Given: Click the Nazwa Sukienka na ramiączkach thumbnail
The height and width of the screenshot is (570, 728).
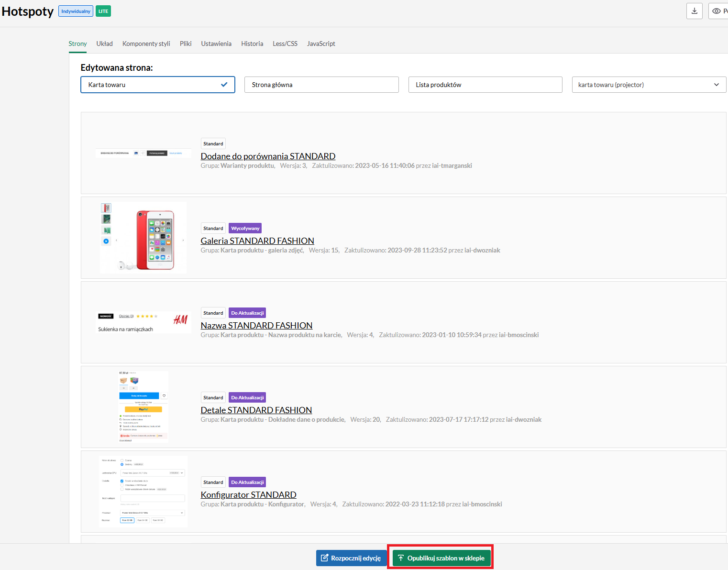Looking at the screenshot, I should tap(143, 322).
